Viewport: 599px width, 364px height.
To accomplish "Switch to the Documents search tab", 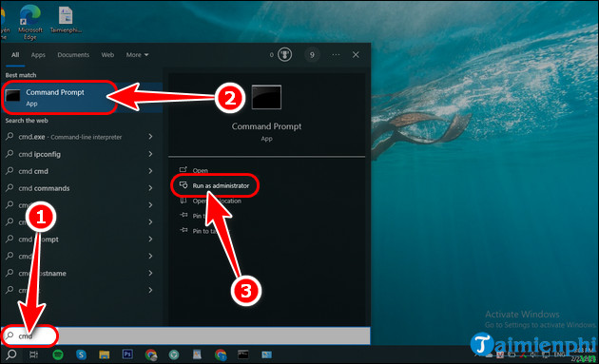I will pos(73,55).
